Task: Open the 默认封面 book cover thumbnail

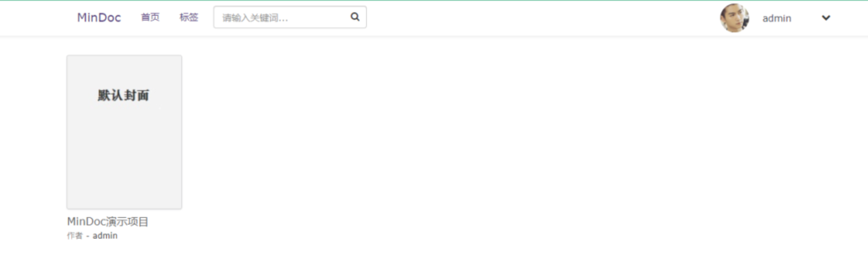Action: [124, 132]
